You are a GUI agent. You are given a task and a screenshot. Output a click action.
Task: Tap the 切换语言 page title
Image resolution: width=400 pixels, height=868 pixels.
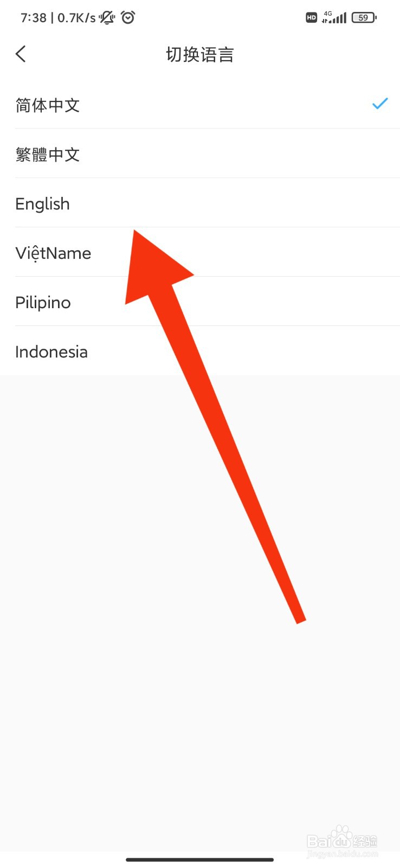200,54
